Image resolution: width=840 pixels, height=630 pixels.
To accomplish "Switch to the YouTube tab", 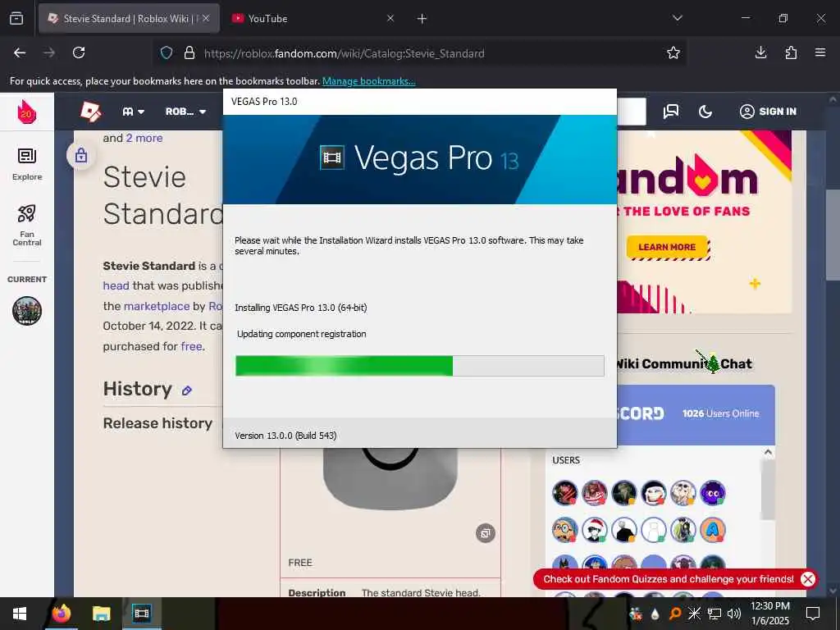I will (x=267, y=18).
